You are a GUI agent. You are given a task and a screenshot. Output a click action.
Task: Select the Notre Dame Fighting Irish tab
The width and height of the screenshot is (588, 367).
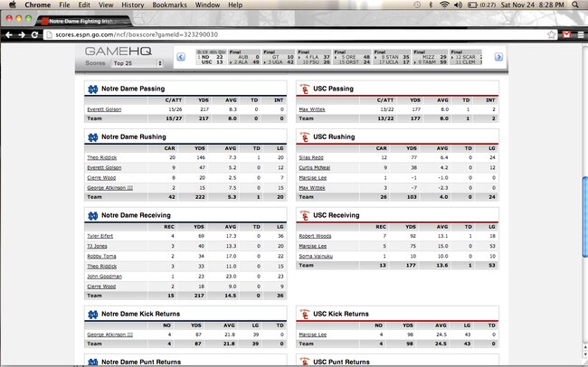[x=82, y=21]
